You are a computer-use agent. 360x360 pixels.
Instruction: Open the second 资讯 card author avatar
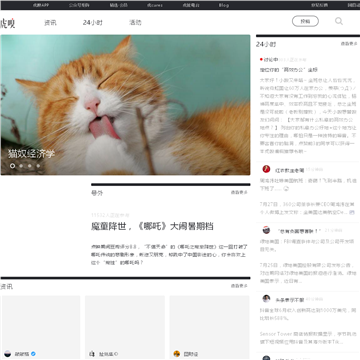pyautogui.click(x=92, y=354)
